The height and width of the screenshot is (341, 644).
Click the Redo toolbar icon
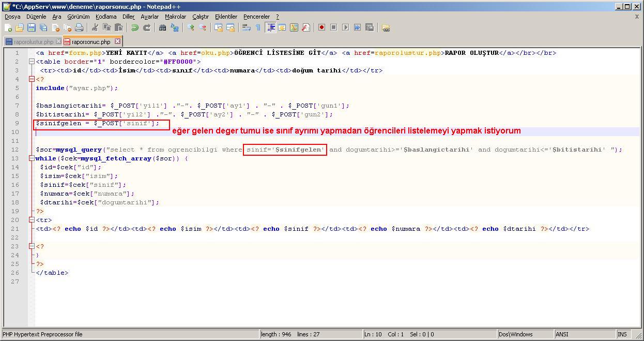pyautogui.click(x=147, y=27)
